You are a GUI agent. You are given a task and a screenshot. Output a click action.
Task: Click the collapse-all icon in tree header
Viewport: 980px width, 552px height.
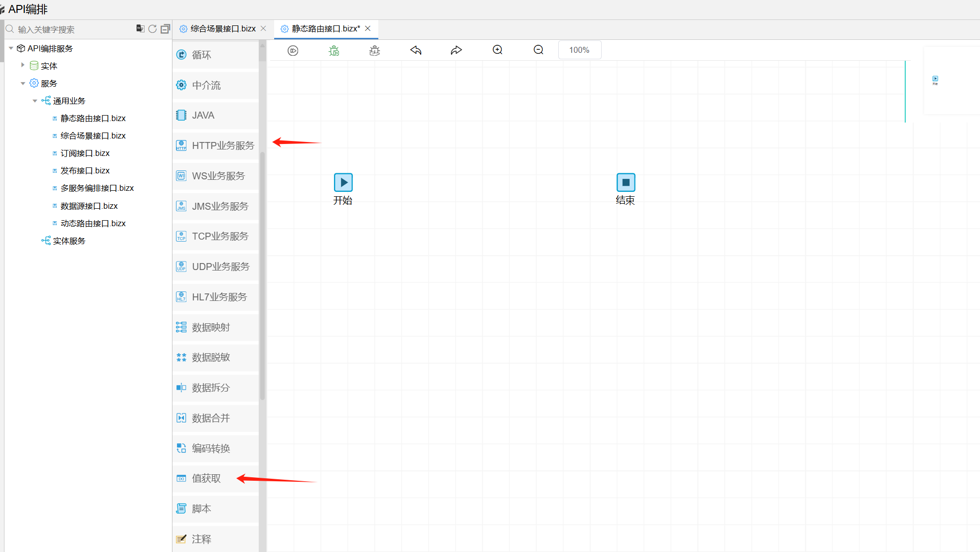(x=165, y=29)
